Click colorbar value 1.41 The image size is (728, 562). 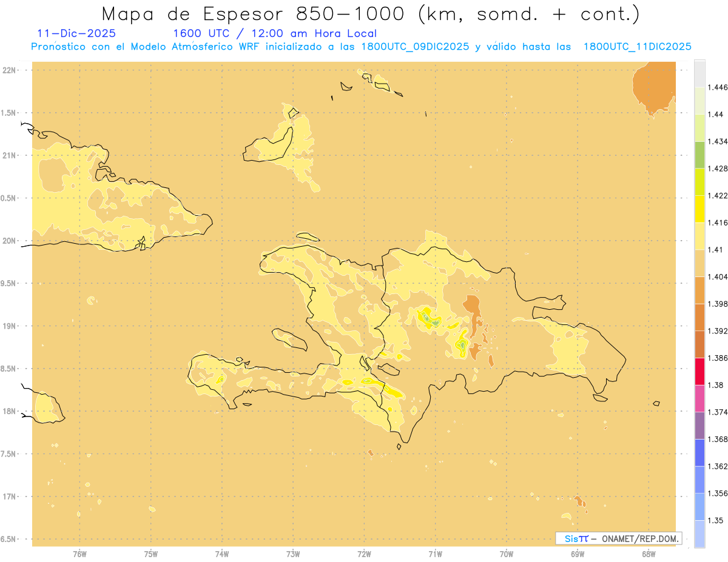[x=716, y=250]
